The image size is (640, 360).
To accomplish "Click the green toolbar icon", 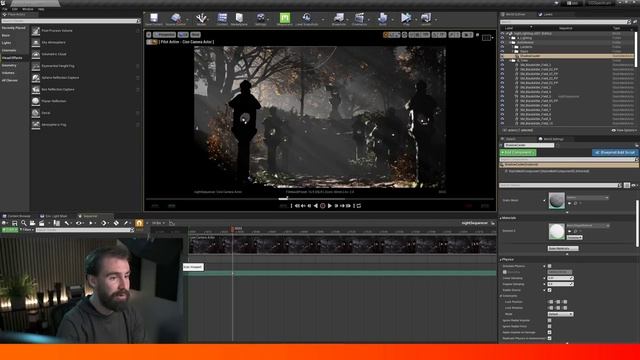I will (x=284, y=18).
